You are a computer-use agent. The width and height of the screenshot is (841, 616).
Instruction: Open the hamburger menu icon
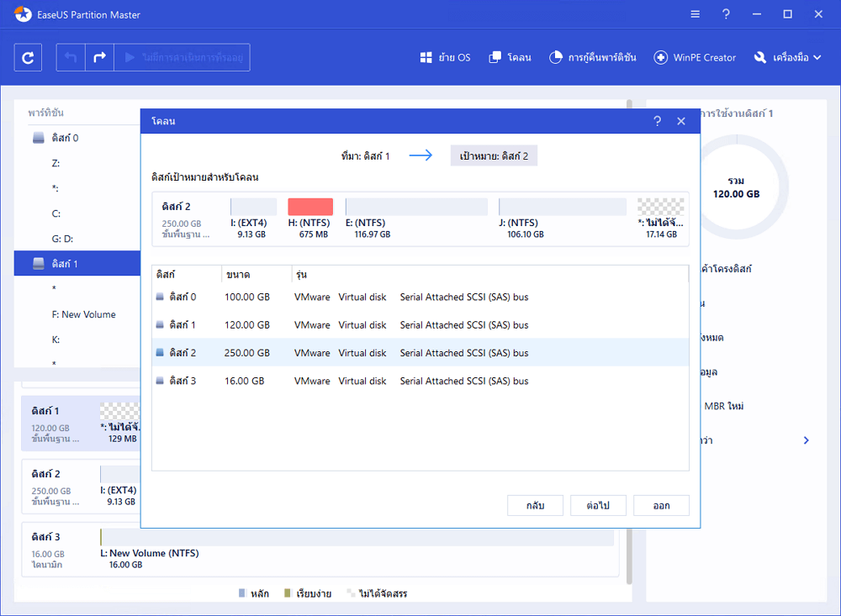[696, 14]
